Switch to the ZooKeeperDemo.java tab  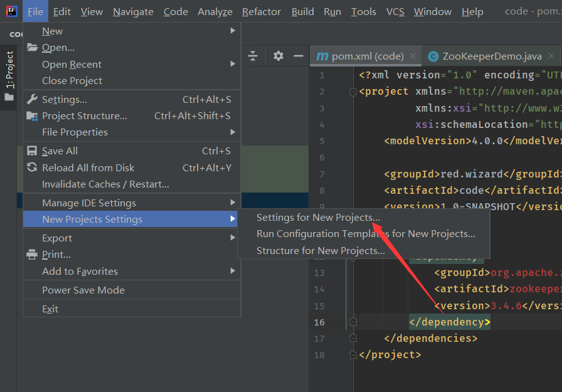(491, 56)
